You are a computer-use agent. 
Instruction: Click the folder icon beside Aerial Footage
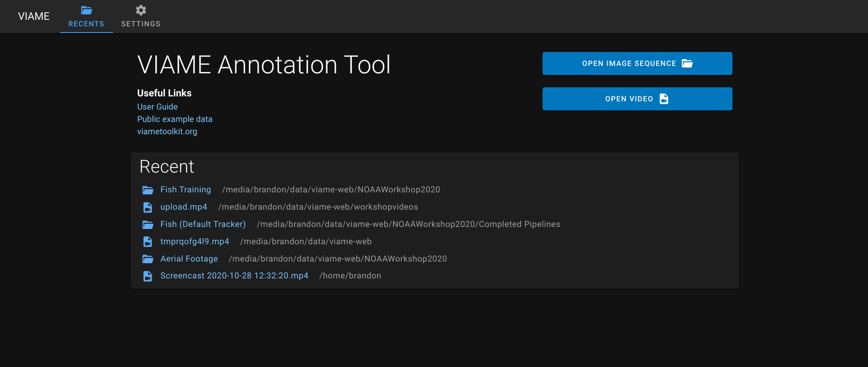148,259
